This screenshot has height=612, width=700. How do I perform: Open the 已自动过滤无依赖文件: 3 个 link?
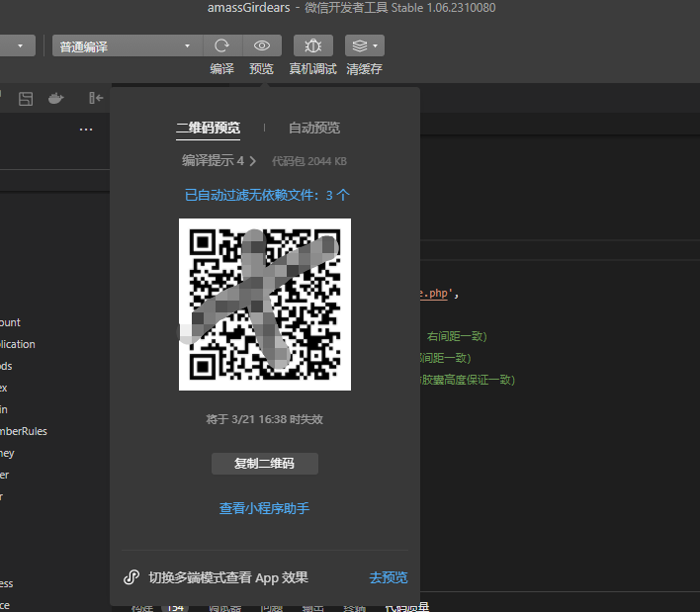pyautogui.click(x=267, y=195)
